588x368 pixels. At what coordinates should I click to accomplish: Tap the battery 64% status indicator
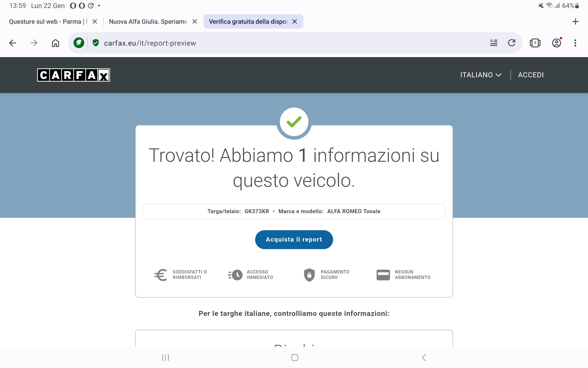[x=571, y=6]
